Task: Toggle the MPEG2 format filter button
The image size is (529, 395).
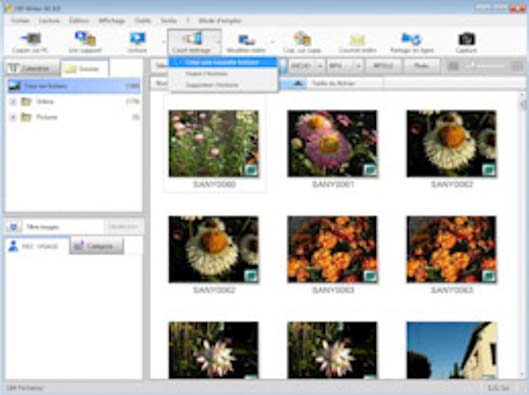Action: (384, 66)
